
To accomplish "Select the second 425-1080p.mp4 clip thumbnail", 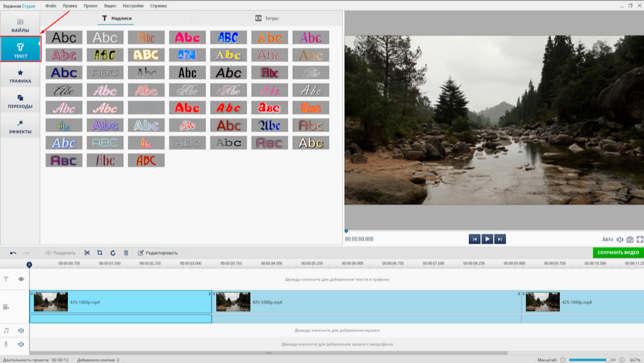I will pos(233,301).
